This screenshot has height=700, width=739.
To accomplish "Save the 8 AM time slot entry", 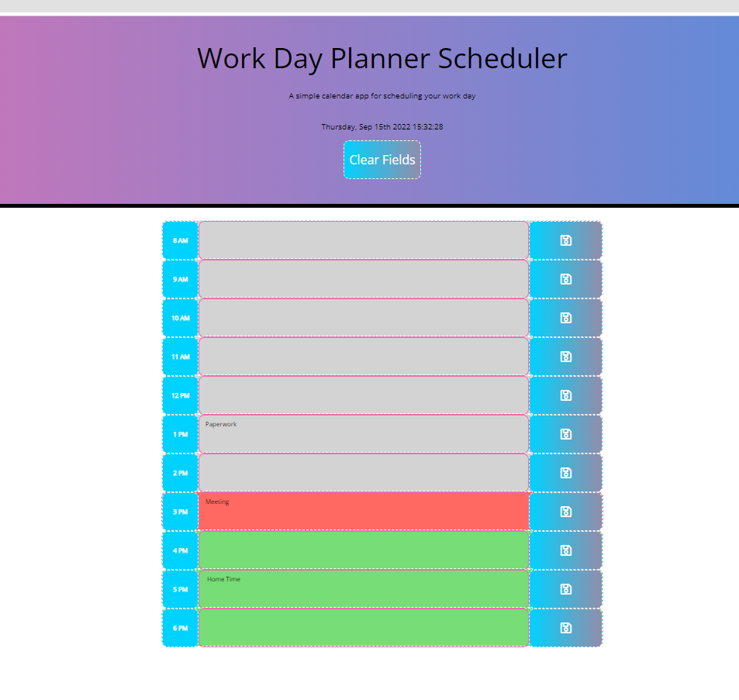I will 565,240.
